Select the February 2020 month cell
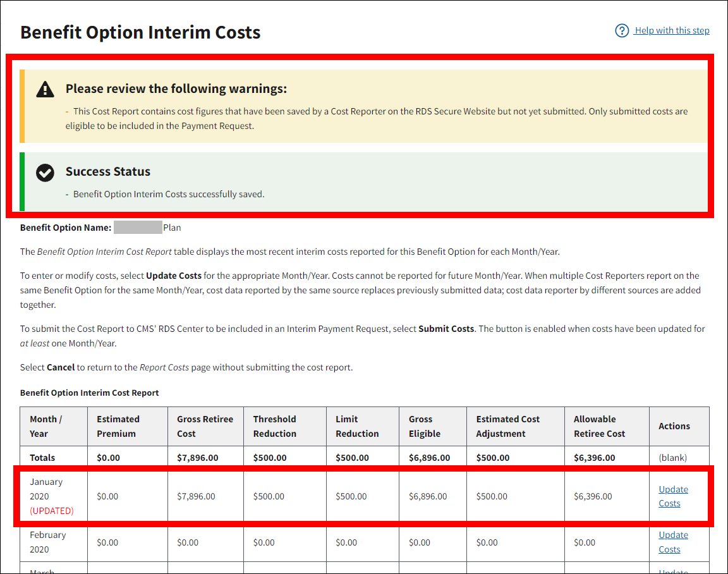The width and height of the screenshot is (728, 574). point(47,542)
